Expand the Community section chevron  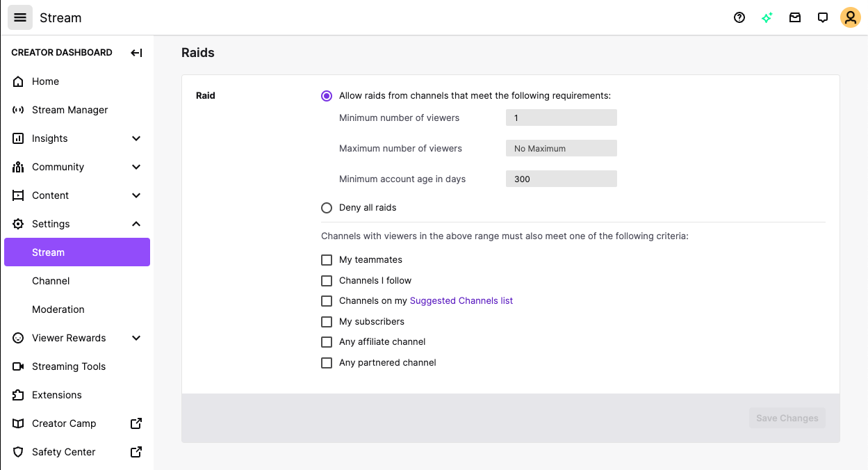[x=136, y=167]
